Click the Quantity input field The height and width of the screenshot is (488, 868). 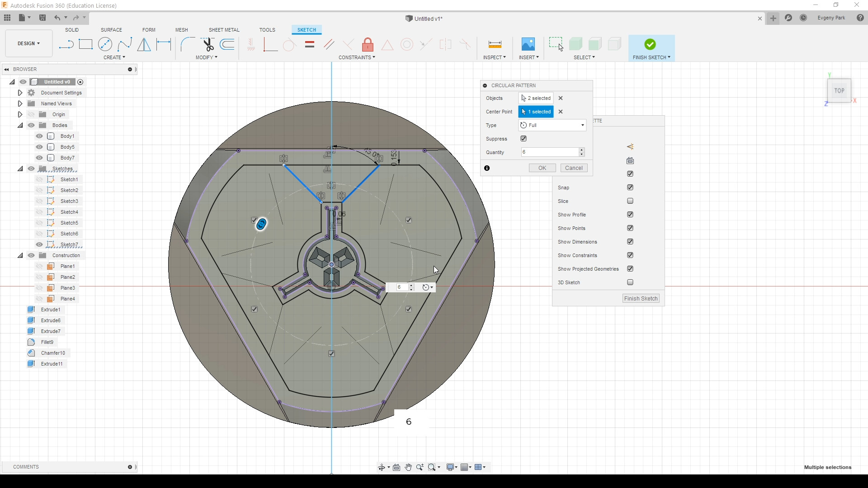[x=550, y=152]
